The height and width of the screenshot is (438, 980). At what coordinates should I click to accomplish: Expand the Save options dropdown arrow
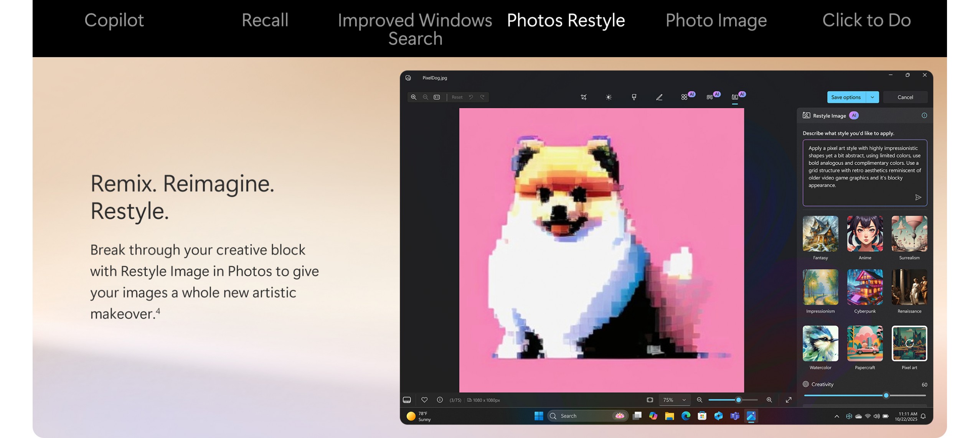[x=873, y=97]
